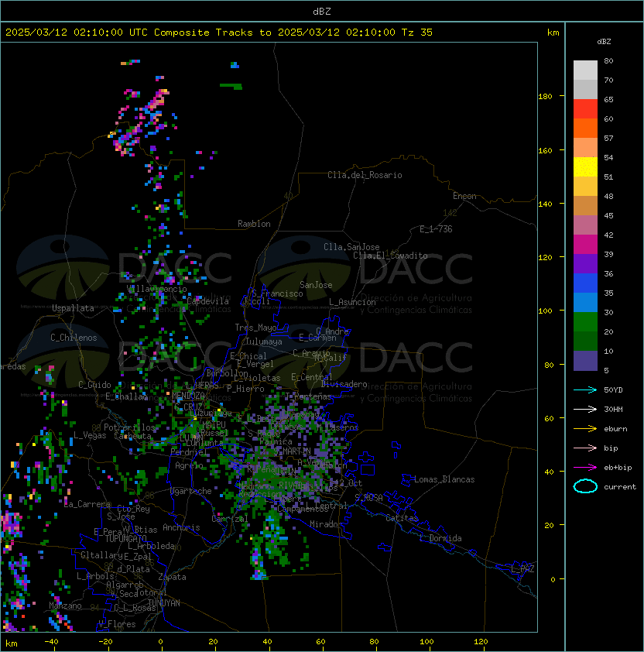Pick the magenta 42-39 dBZ swatch
This screenshot has height=652, width=644.
pos(585,245)
